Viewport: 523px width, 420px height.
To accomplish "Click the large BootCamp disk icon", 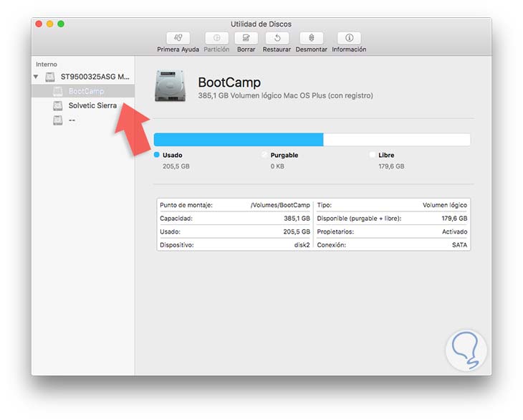I will (x=170, y=86).
